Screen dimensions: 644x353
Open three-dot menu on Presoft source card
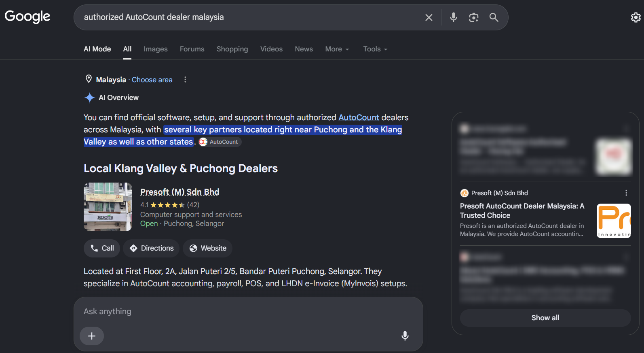pos(626,193)
